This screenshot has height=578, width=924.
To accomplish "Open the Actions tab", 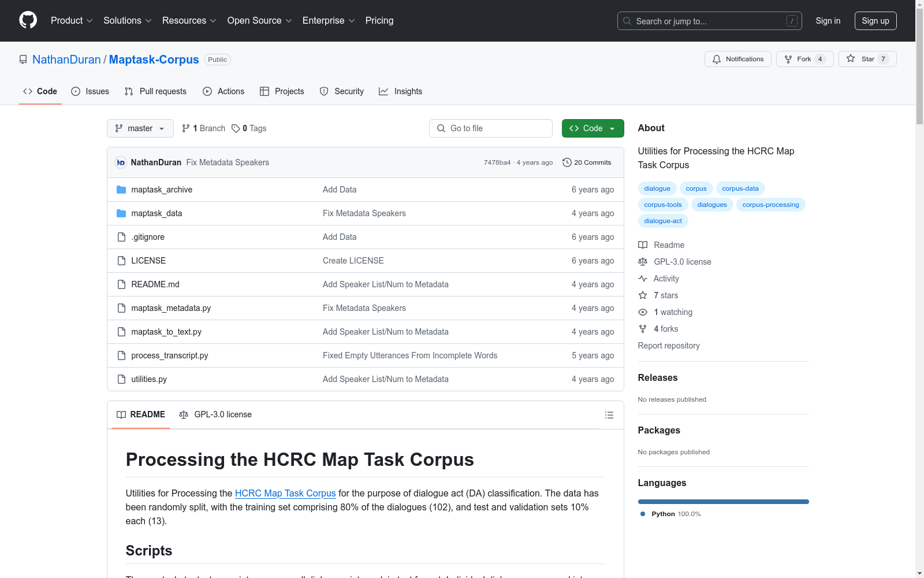I will point(223,91).
